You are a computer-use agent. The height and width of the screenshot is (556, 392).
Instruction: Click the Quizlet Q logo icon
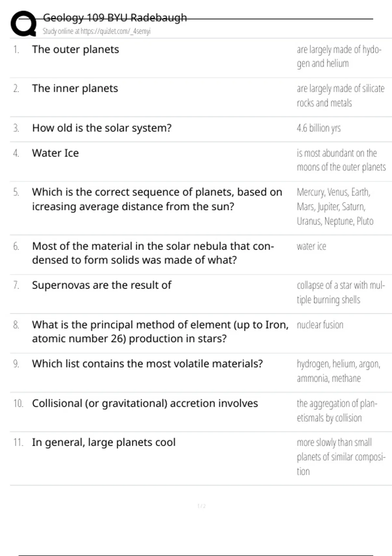point(24,24)
